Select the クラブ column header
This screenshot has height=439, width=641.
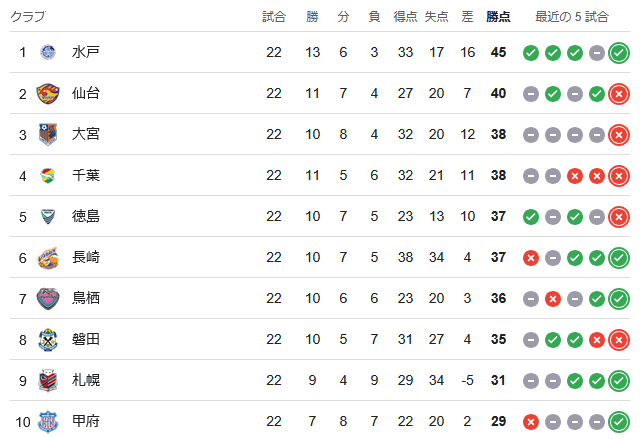[x=27, y=17]
